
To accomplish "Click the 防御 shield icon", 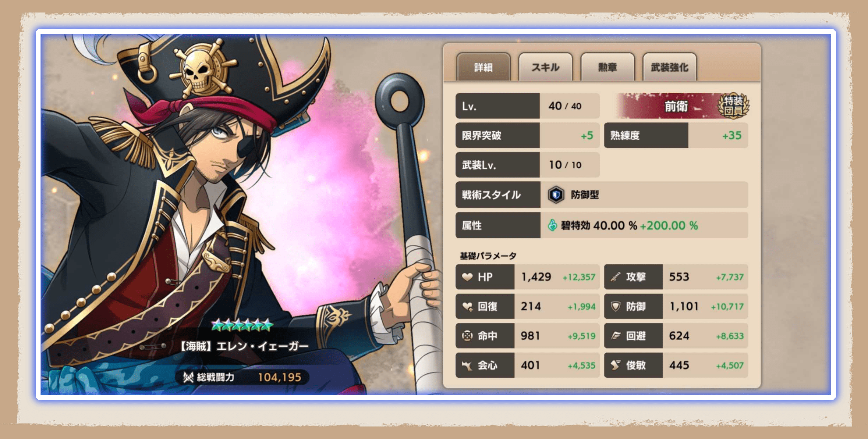I will (x=615, y=306).
